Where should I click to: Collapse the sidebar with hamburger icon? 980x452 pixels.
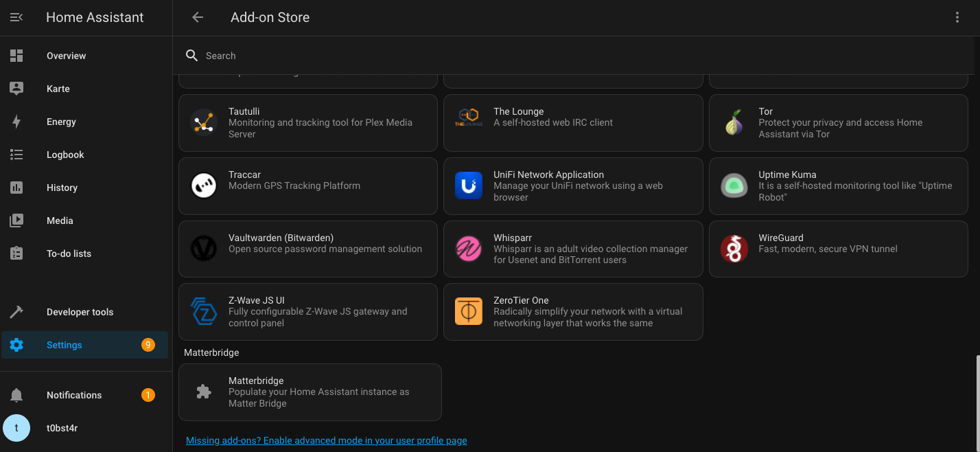tap(16, 17)
